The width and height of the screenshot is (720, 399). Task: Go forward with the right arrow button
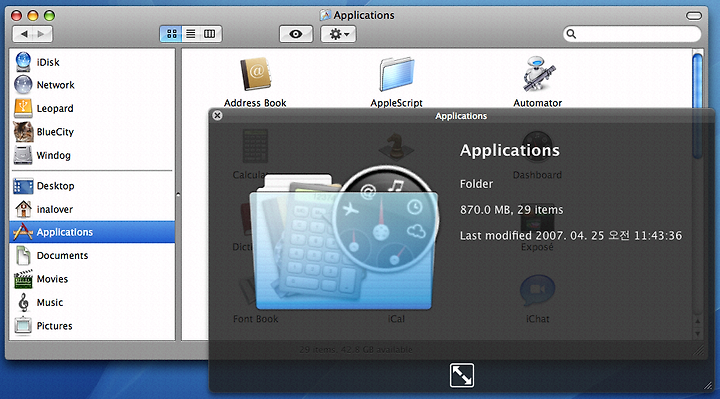point(42,34)
